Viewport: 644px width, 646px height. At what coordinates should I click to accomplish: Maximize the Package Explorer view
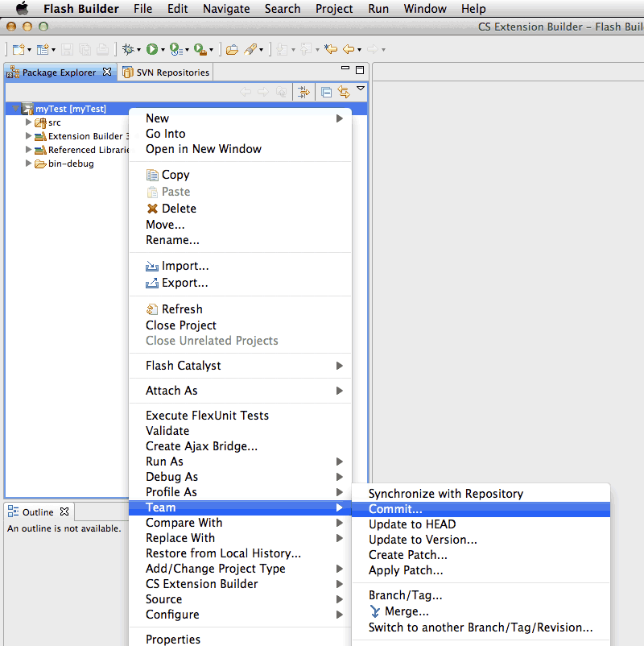click(x=360, y=69)
